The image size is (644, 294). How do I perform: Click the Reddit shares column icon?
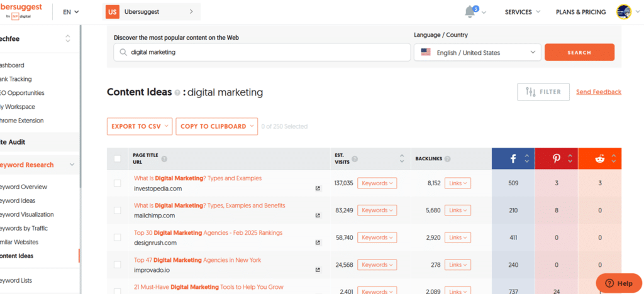(600, 159)
